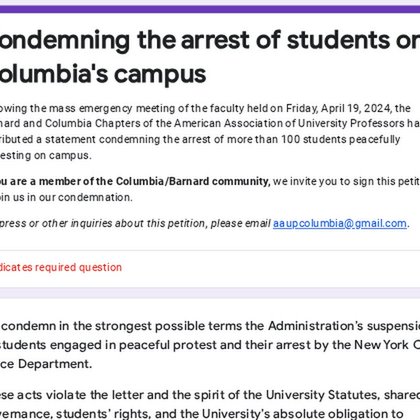Click the 'olumbia's campus' heading line

[103, 74]
